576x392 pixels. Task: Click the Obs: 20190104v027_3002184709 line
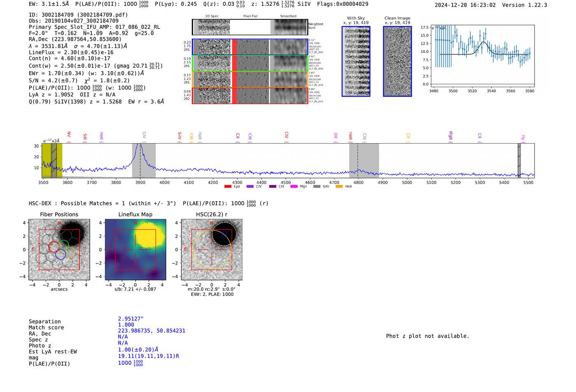[74, 21]
